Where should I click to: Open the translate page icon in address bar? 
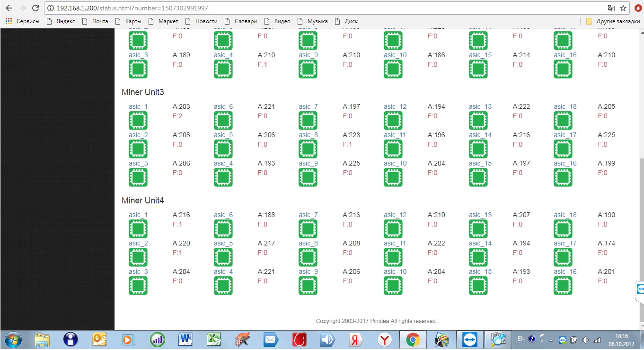pyautogui.click(x=611, y=8)
